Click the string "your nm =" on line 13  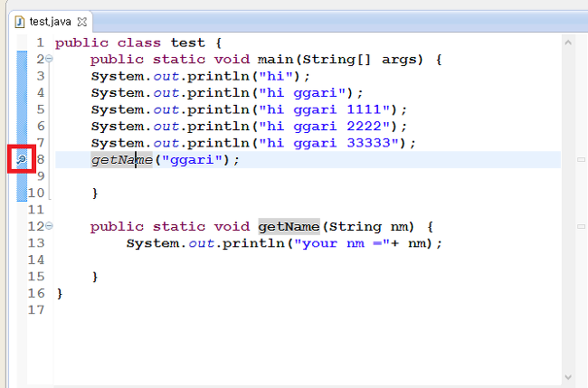point(342,243)
